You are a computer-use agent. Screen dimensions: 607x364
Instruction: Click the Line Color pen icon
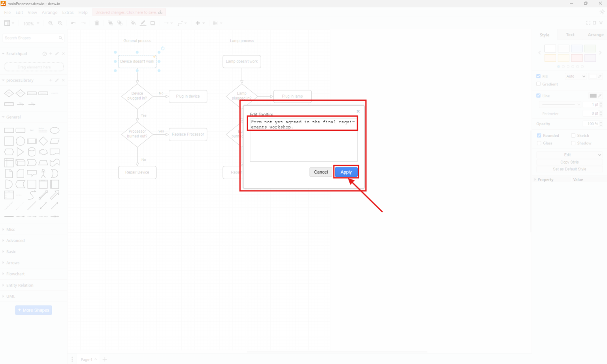click(143, 23)
